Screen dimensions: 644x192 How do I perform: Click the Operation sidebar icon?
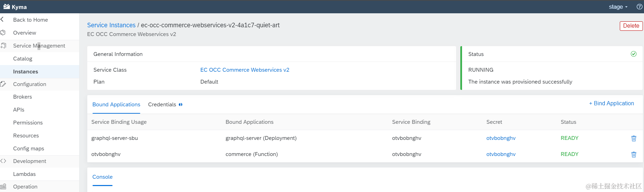(x=3, y=187)
